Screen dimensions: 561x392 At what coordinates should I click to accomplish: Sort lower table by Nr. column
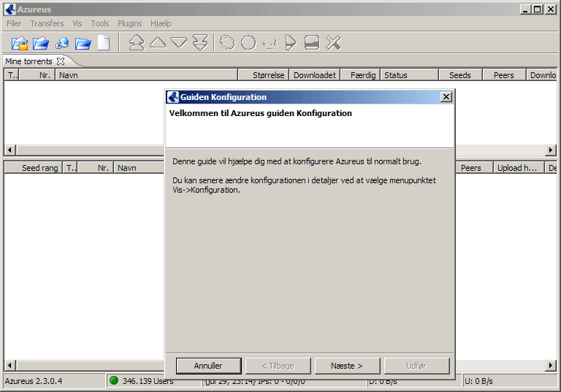(96, 168)
